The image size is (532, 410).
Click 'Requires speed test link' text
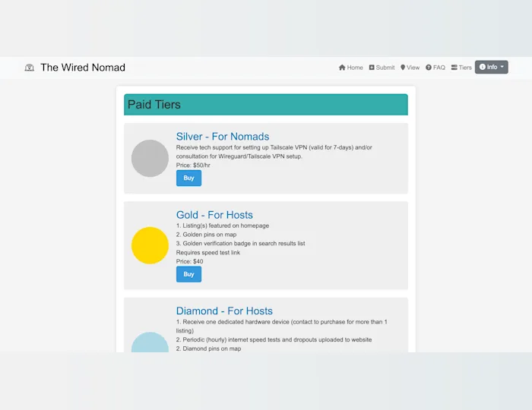[x=208, y=252]
